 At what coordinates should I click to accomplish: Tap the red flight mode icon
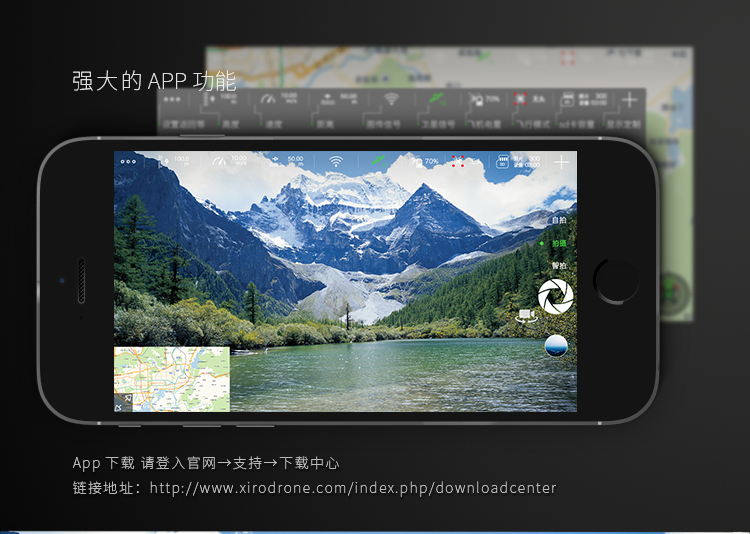coord(459,161)
